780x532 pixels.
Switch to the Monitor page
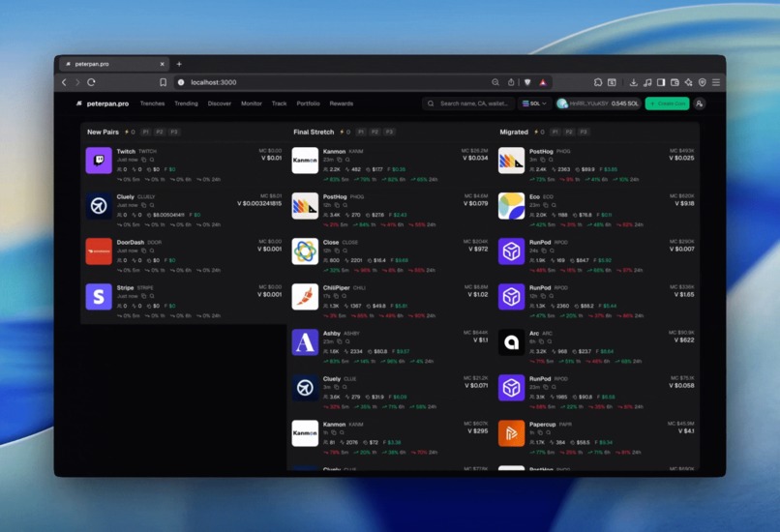click(x=252, y=103)
